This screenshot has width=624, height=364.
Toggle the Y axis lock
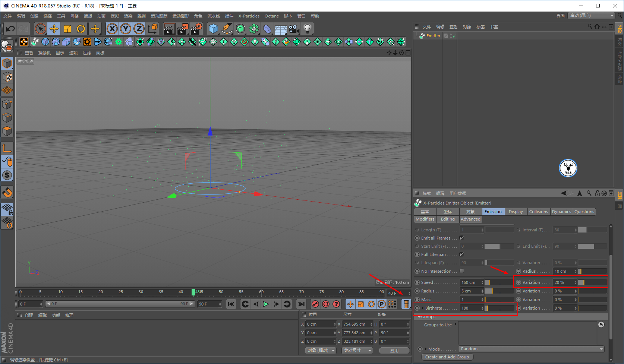tap(126, 29)
